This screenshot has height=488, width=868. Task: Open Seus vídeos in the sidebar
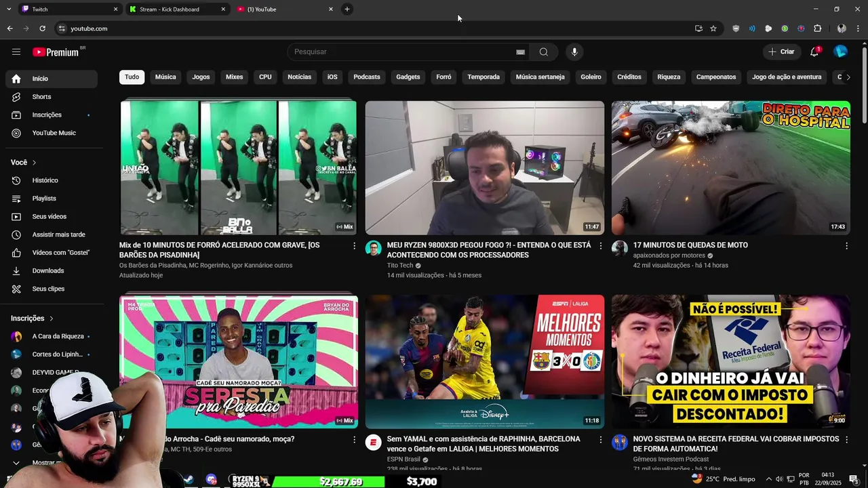click(52, 216)
